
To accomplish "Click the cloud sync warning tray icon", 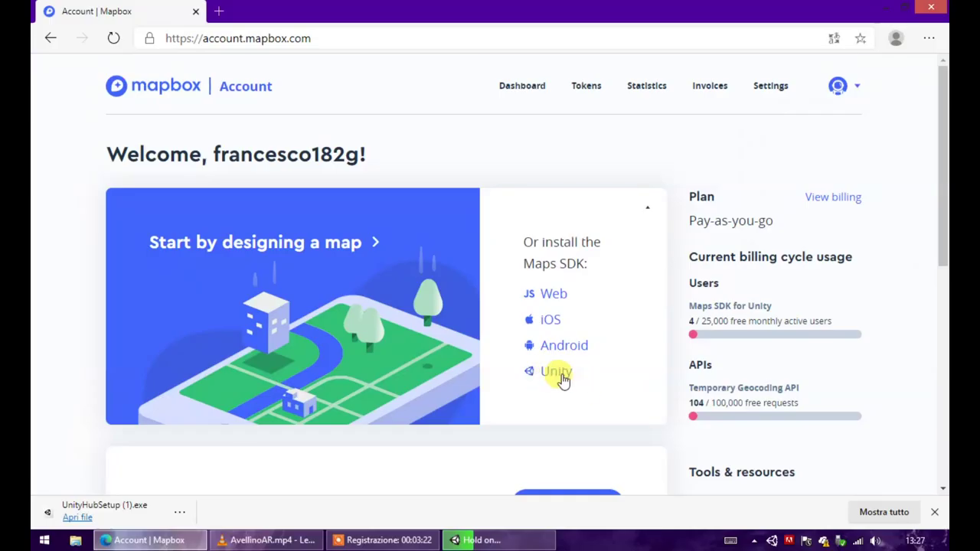I will tap(824, 540).
